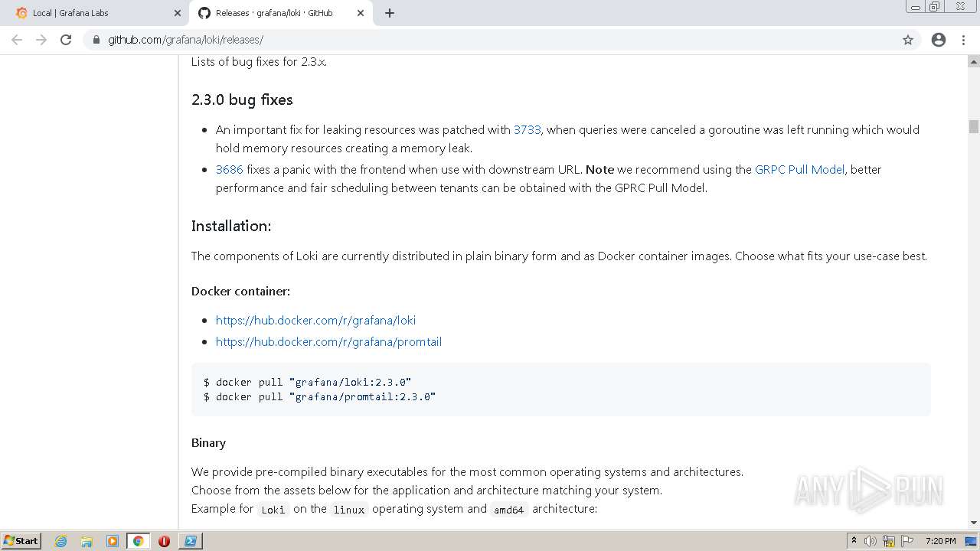
Task: Go back to the previous page
Action: pyautogui.click(x=17, y=40)
